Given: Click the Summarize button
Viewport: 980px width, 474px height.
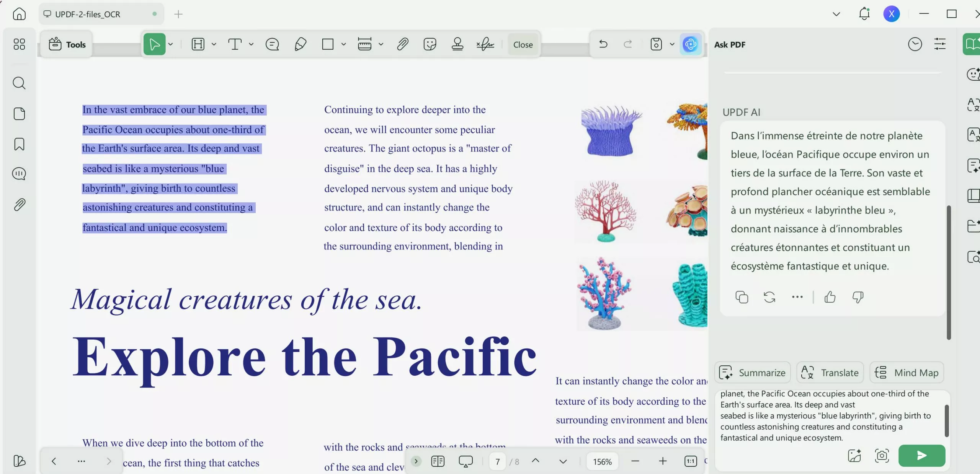Looking at the screenshot, I should (753, 372).
